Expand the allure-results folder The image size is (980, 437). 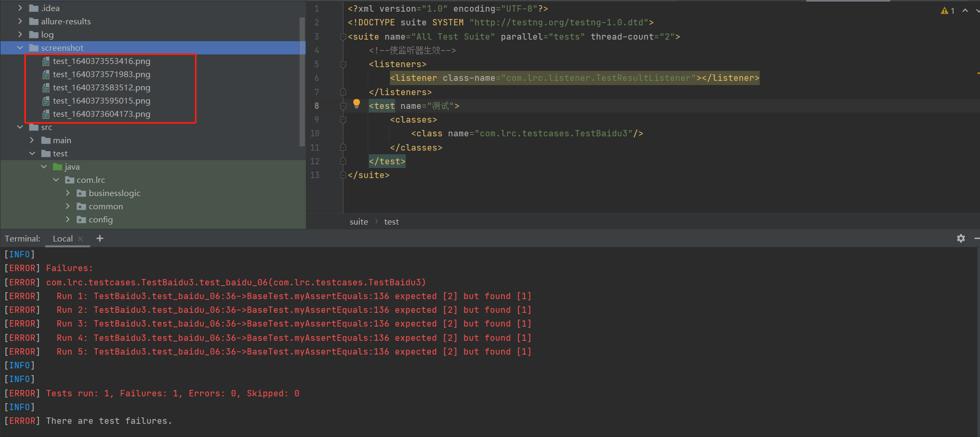(20, 21)
